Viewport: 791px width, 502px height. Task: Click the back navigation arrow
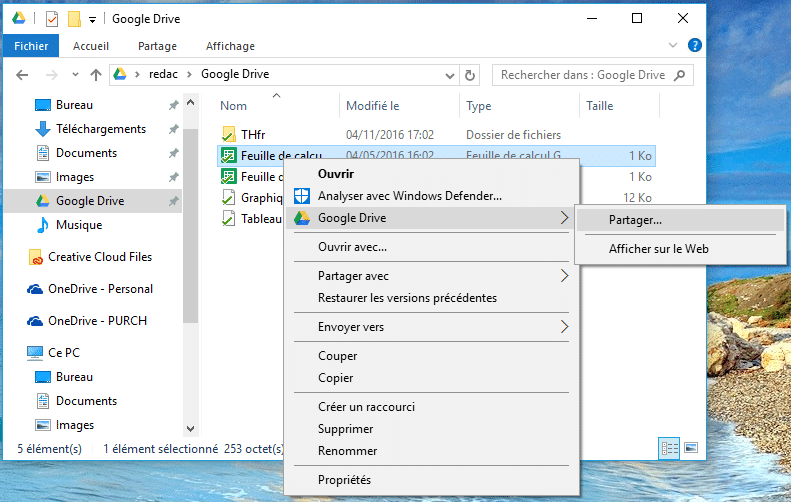tap(22, 75)
